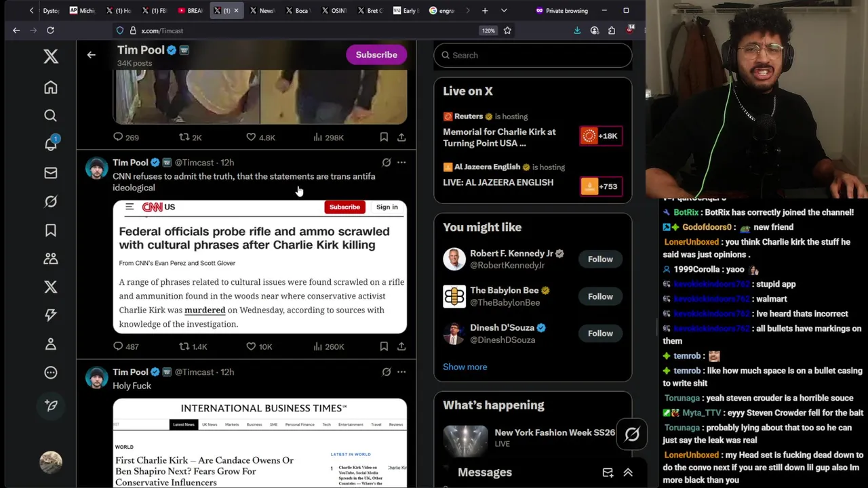Like the CNN refuses post
The width and height of the screenshot is (868, 488).
(259, 346)
